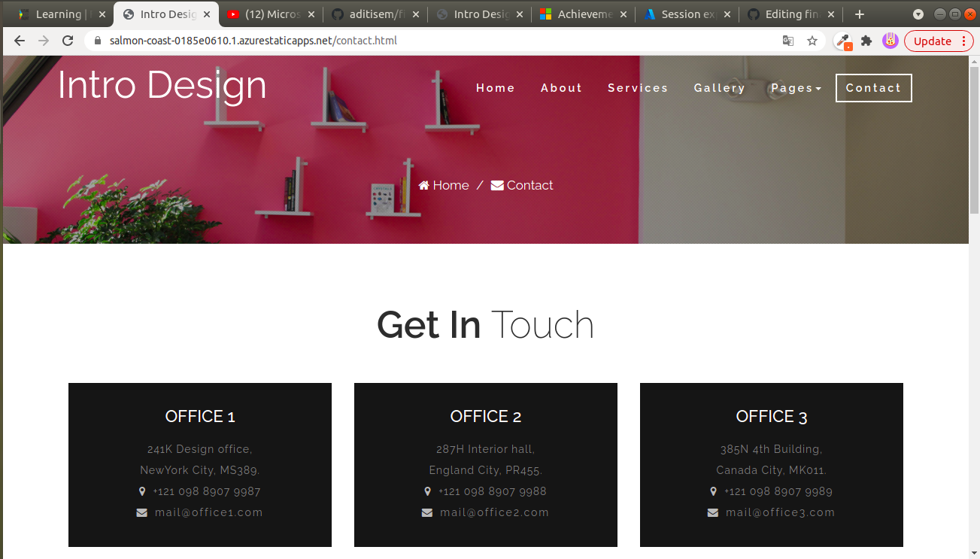980x559 pixels.
Task: Bookmark this page with the star icon
Action: 812,41
